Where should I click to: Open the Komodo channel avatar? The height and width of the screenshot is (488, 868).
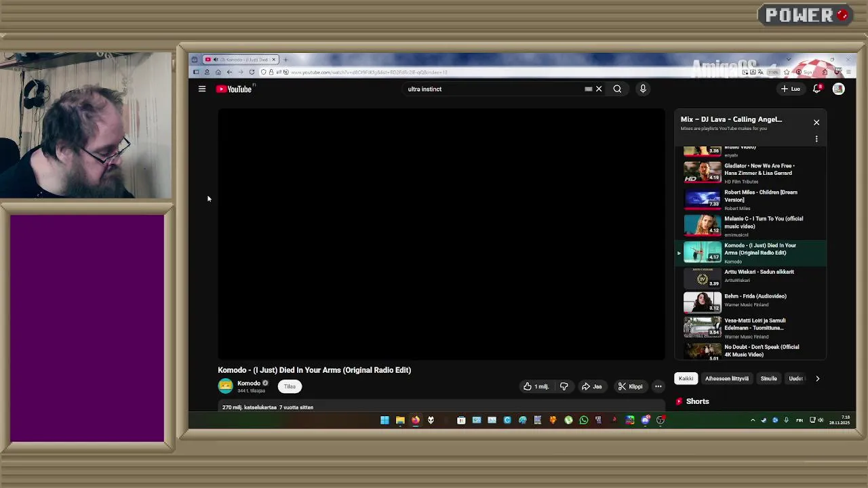[x=225, y=386]
